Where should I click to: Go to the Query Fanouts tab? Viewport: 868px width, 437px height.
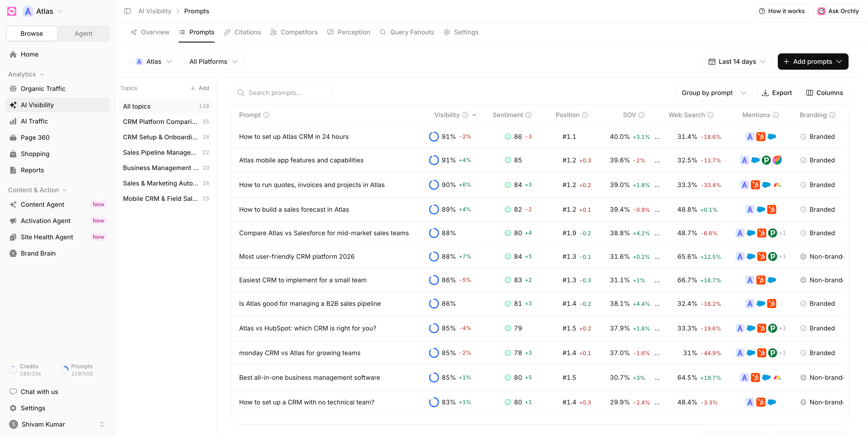click(x=407, y=32)
